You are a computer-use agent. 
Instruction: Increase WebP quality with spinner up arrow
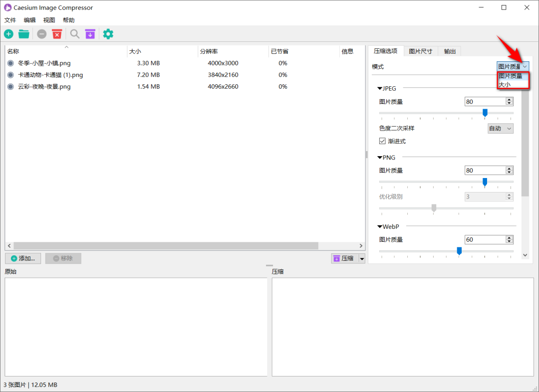pos(510,237)
